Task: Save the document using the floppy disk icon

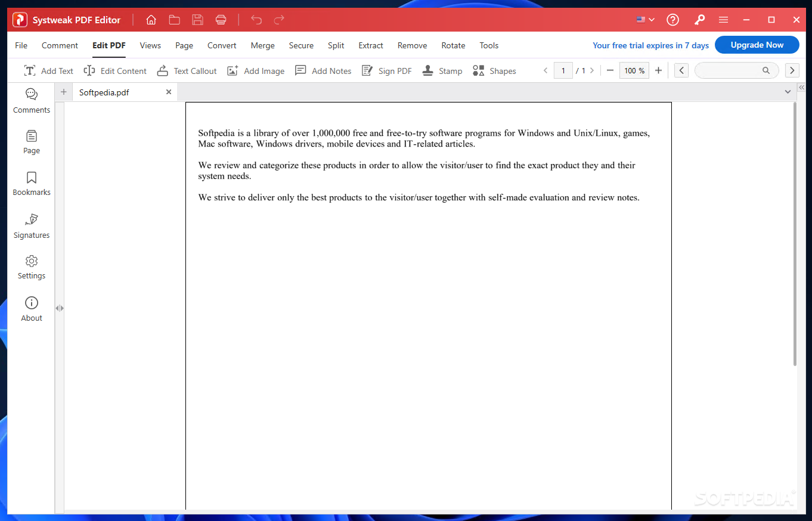Action: [197, 20]
